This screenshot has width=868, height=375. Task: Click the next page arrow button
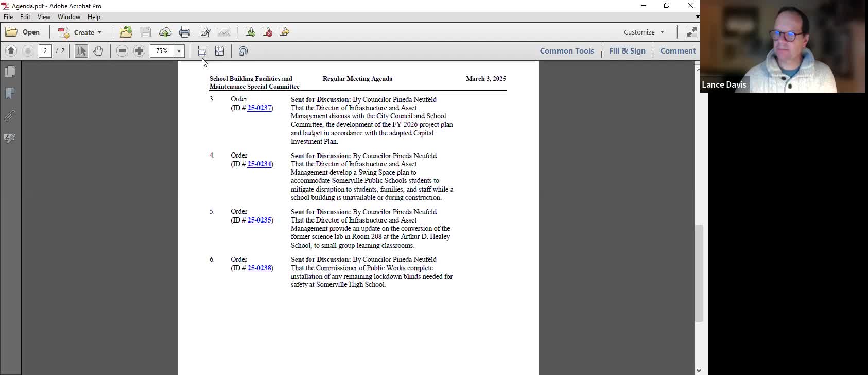click(x=28, y=50)
